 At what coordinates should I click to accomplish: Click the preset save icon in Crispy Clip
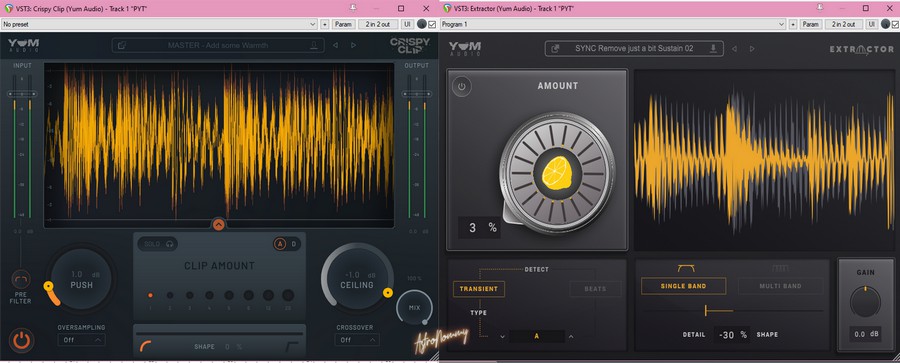click(x=314, y=45)
